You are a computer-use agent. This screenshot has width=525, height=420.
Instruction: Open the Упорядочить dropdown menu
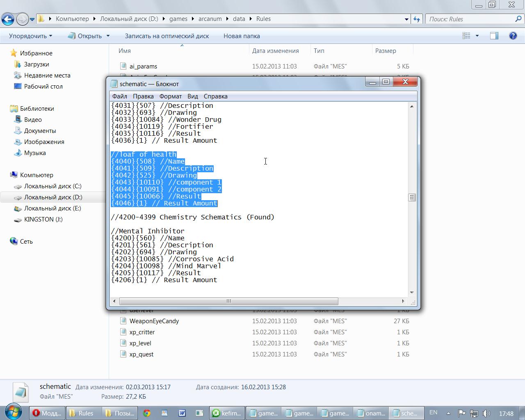point(31,36)
